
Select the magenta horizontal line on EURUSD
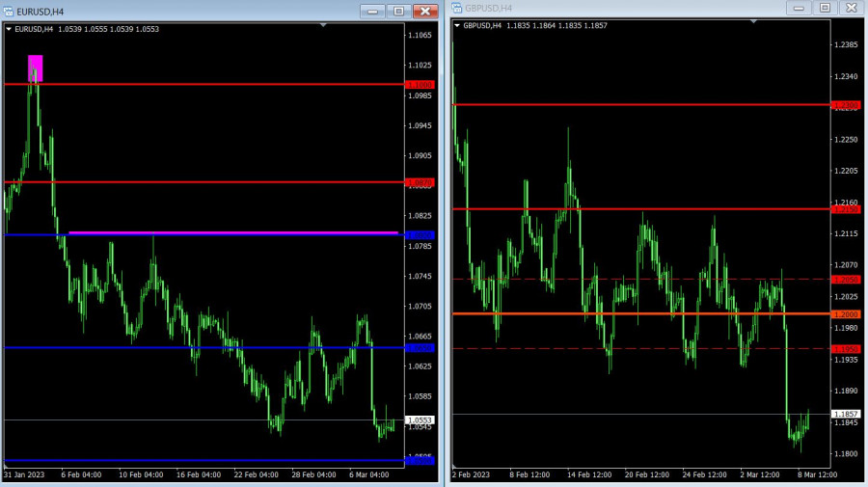231,232
